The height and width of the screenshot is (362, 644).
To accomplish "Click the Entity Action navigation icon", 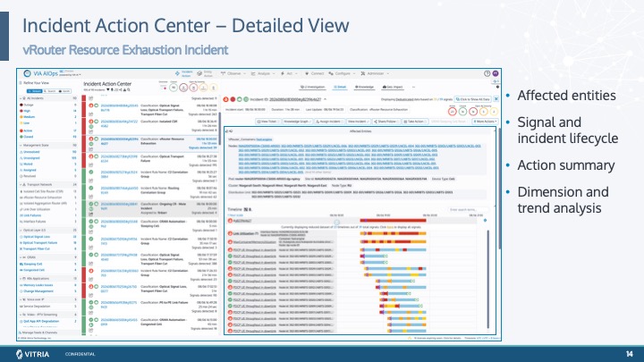I will pyautogui.click(x=199, y=73).
